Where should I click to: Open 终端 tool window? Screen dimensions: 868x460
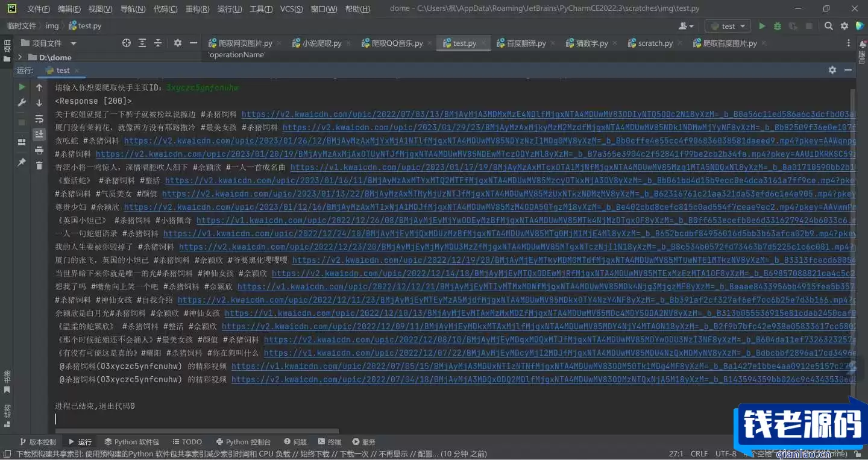pos(329,442)
